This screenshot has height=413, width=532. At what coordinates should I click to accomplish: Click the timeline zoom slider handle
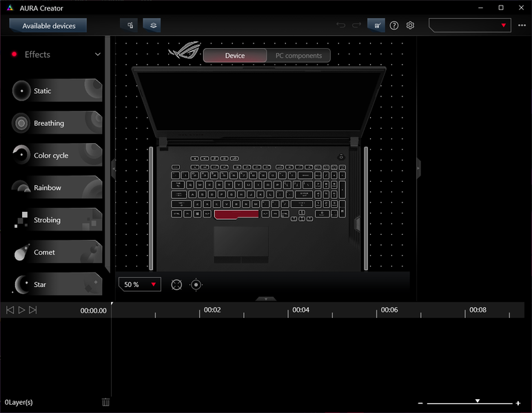pos(478,401)
